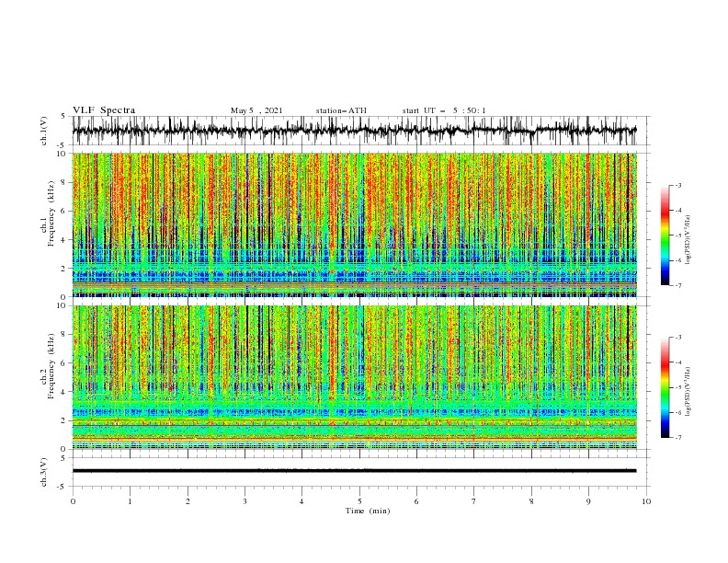Click the ch.2 "Frequency (kHz)" axis label
This screenshot has height=563, width=728.
point(51,366)
